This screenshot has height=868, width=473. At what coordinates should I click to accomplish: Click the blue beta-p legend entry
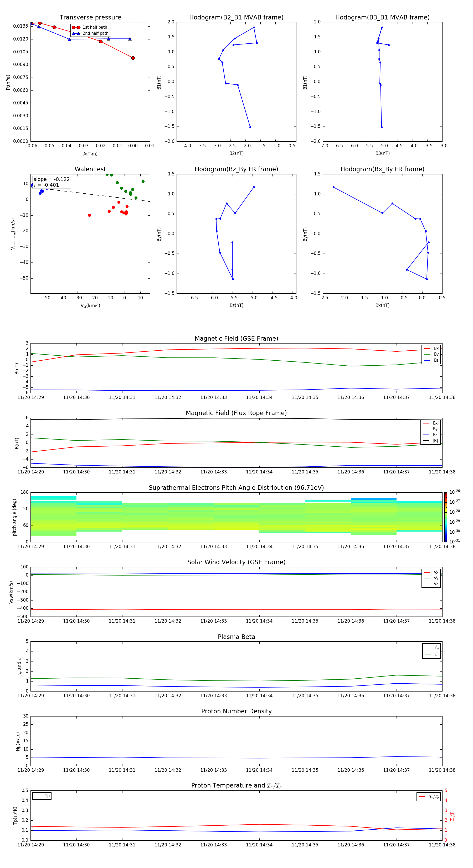click(x=431, y=647)
